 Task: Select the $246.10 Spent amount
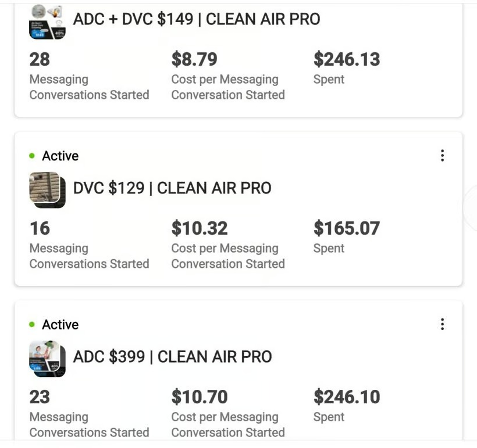coord(346,397)
